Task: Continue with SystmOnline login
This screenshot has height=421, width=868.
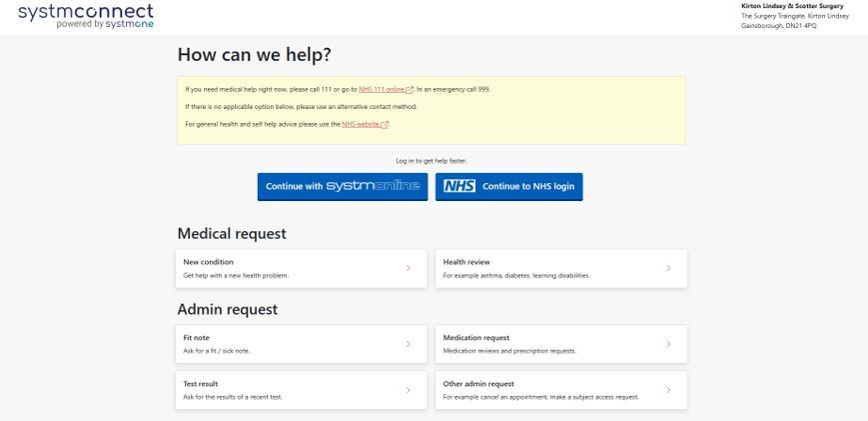Action: point(343,187)
